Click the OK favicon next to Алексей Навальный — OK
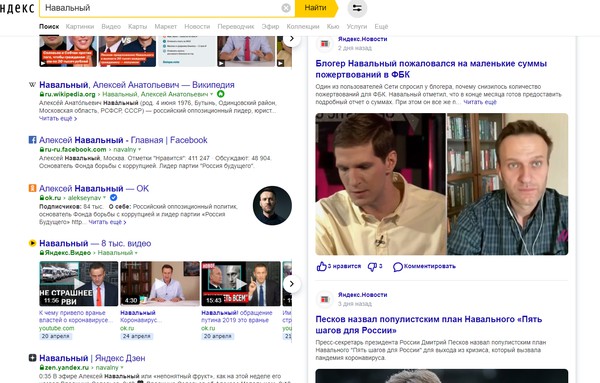This screenshot has height=383, width=600. 33,188
